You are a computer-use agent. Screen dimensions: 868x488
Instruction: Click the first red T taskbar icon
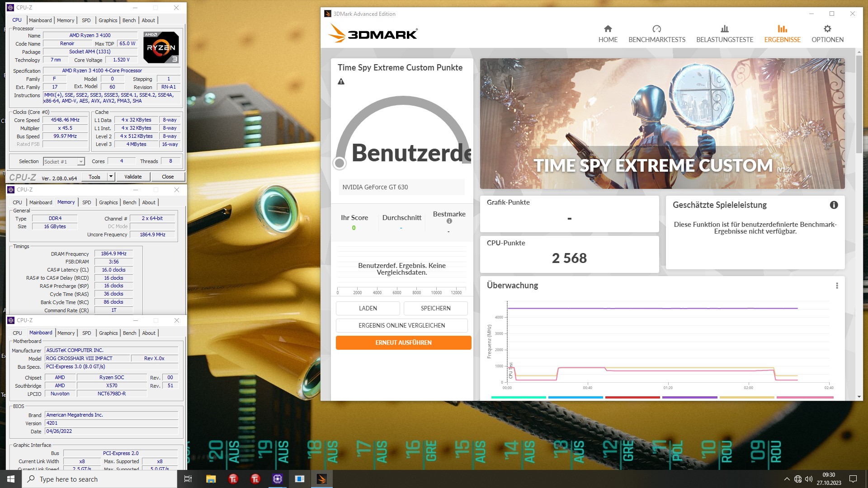[233, 479]
